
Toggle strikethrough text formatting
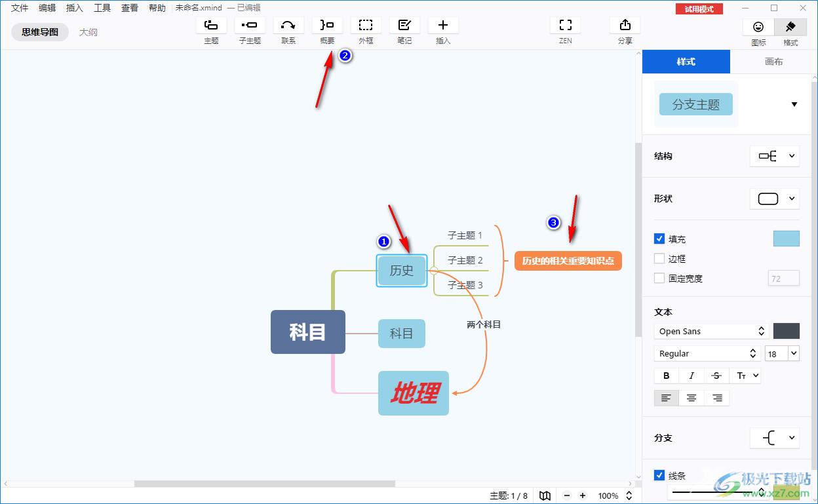point(716,376)
